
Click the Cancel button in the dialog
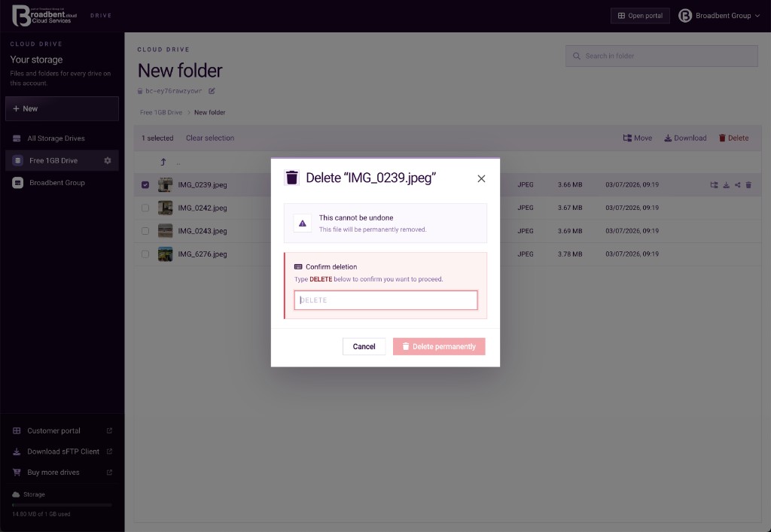364,346
